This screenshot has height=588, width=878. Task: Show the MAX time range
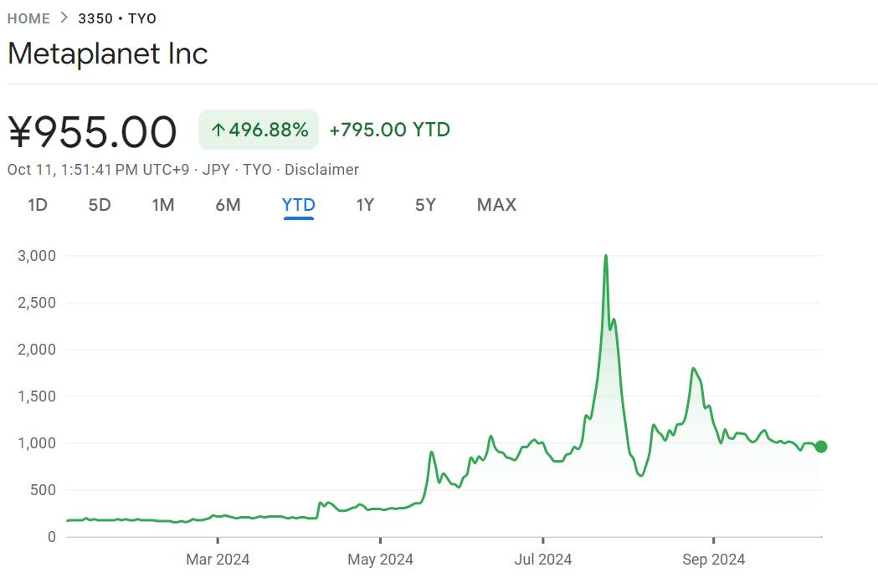tap(496, 205)
